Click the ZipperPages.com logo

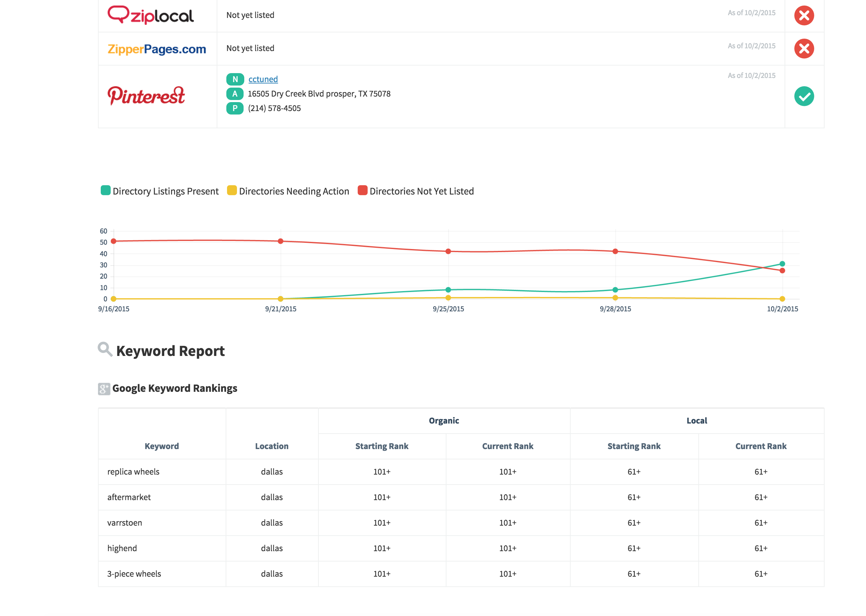pos(157,49)
